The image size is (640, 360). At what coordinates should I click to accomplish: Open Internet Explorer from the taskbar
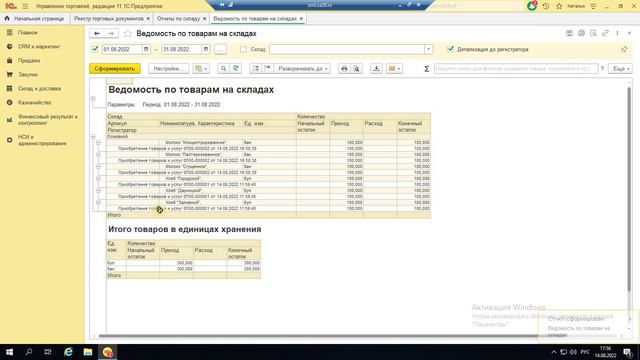coord(68,352)
